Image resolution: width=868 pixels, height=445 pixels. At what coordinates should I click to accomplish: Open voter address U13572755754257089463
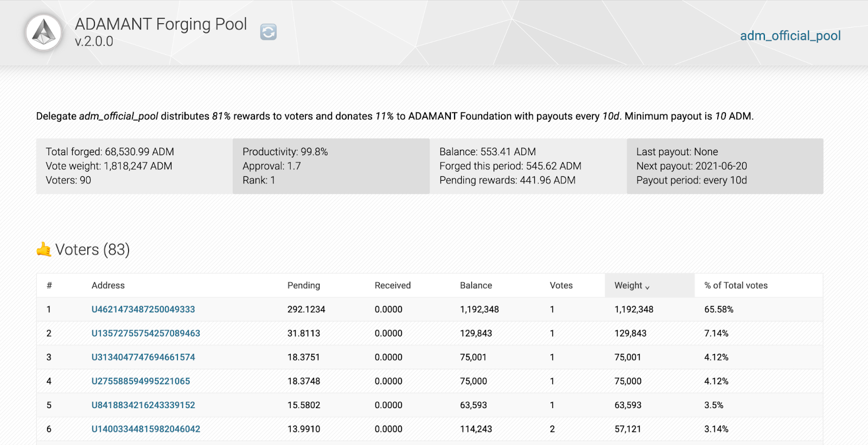click(145, 333)
